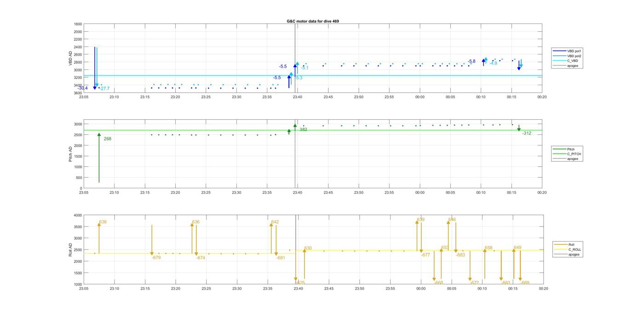This screenshot has height=319, width=644.
Task: Click the "-674" roll move label
Action: [201, 258]
